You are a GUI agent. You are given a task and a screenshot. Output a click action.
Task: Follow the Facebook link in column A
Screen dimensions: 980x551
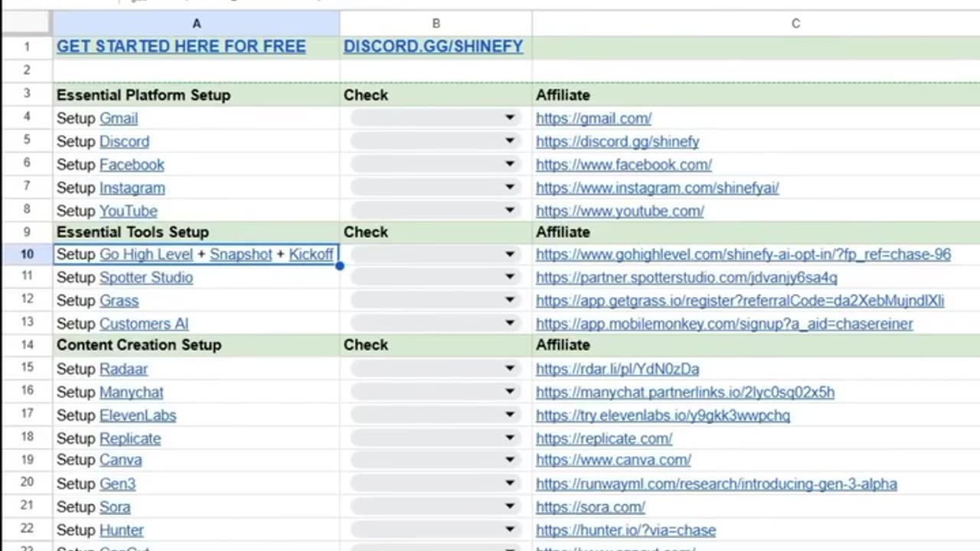(132, 165)
